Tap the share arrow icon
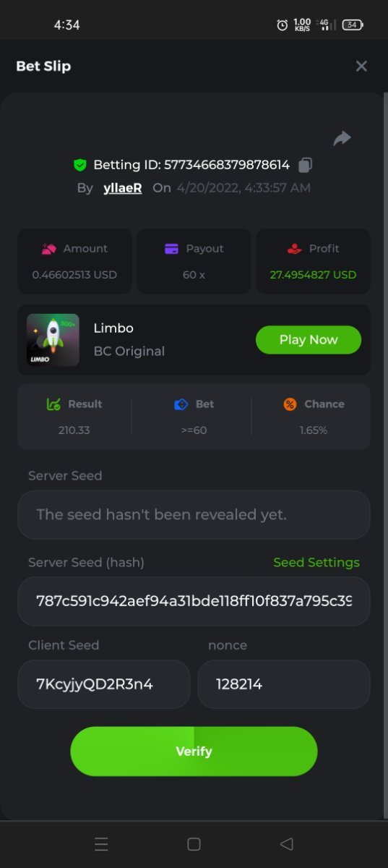 click(x=342, y=138)
